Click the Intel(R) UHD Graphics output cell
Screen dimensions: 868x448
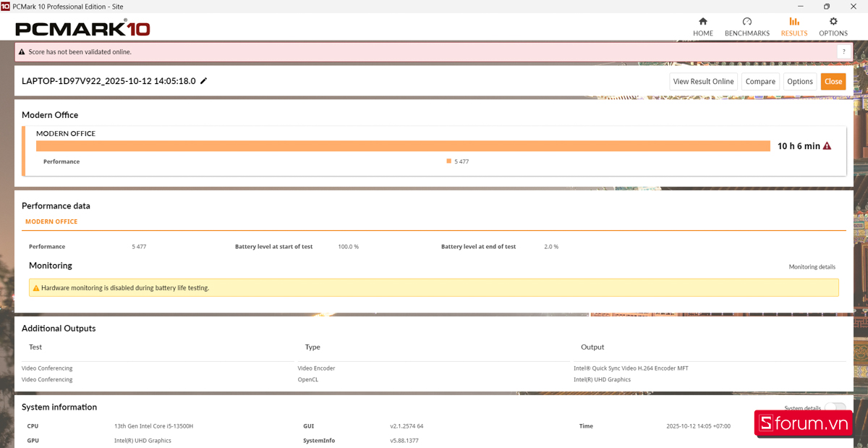602,379
